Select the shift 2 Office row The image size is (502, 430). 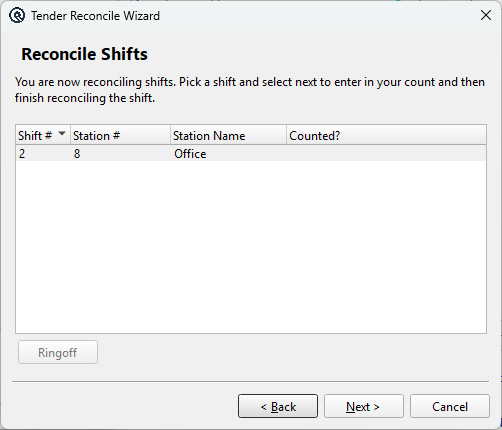[251, 154]
